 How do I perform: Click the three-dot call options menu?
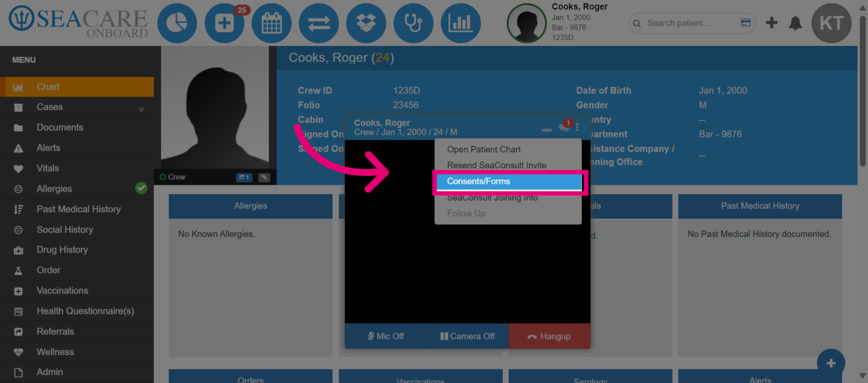[577, 127]
